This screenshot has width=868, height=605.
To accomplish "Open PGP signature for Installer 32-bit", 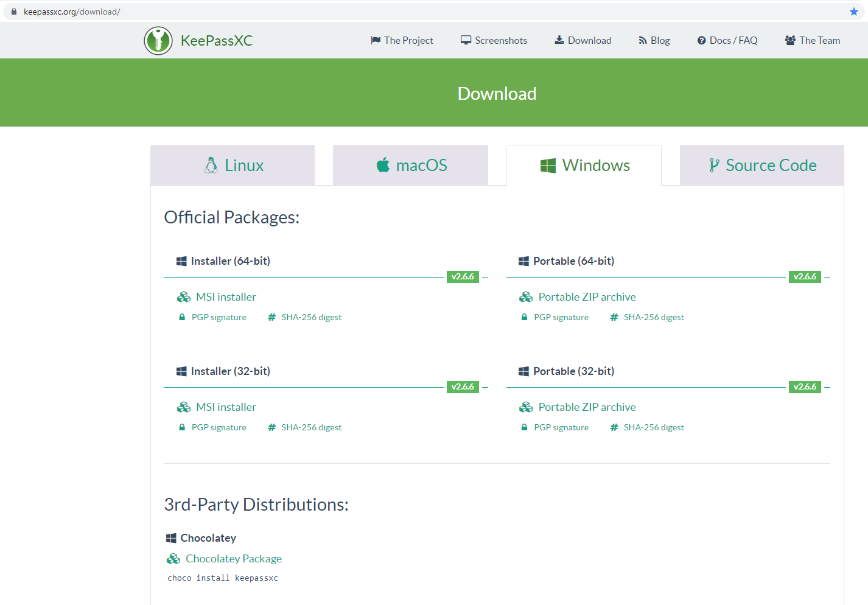I will (219, 427).
